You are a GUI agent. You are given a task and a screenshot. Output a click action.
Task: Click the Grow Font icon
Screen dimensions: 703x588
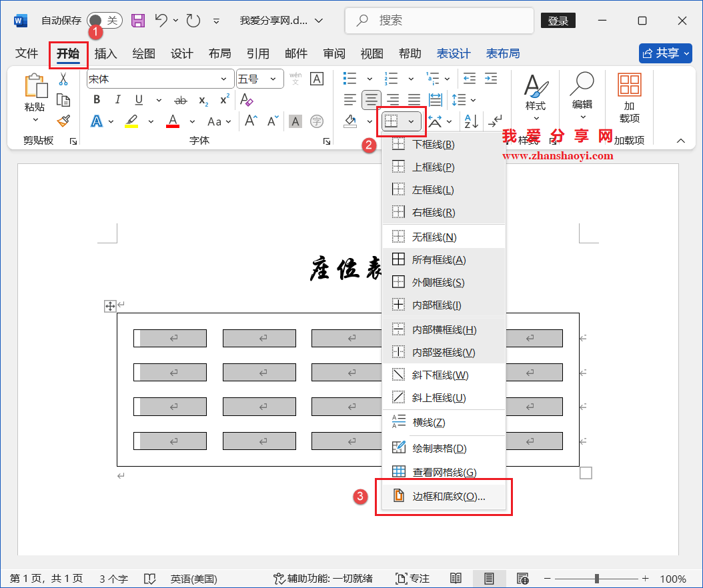tap(251, 121)
